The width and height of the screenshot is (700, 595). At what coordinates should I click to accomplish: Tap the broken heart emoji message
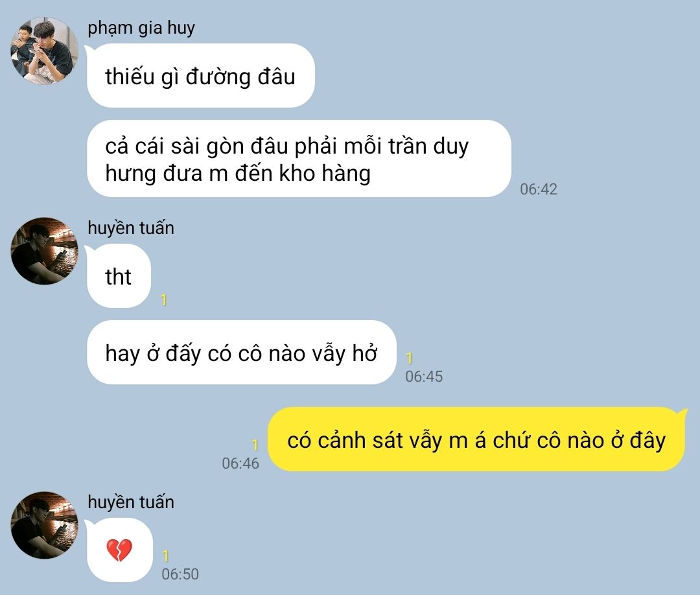(119, 550)
